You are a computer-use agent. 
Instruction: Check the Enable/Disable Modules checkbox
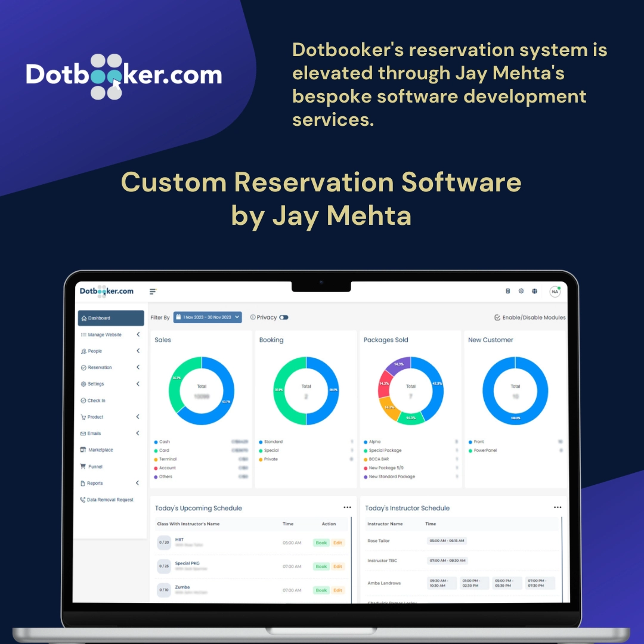(x=497, y=317)
